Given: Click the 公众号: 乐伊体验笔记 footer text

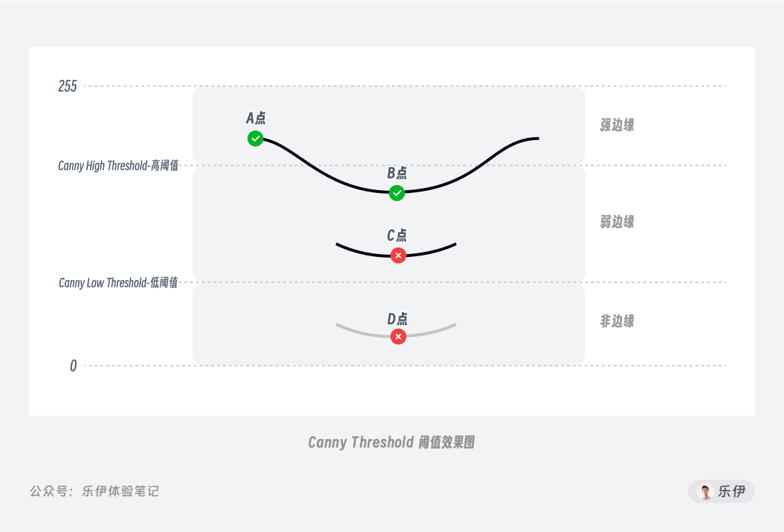Looking at the screenshot, I should pyautogui.click(x=94, y=491).
